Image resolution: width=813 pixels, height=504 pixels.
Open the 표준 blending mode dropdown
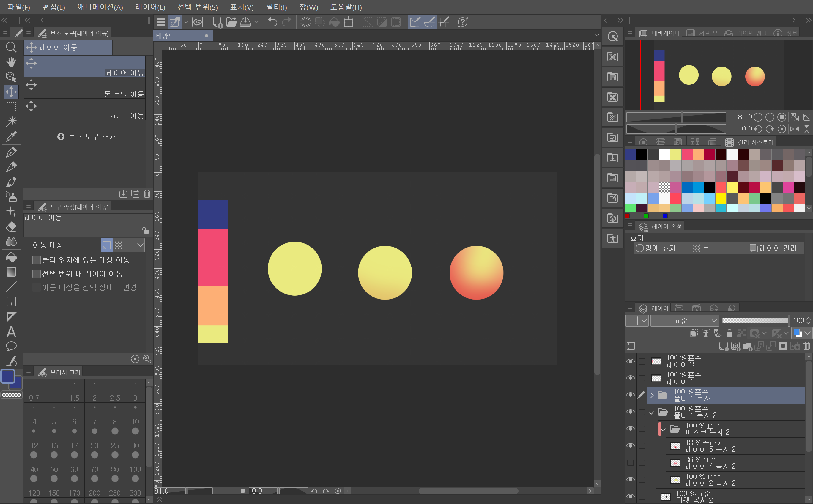pyautogui.click(x=684, y=321)
